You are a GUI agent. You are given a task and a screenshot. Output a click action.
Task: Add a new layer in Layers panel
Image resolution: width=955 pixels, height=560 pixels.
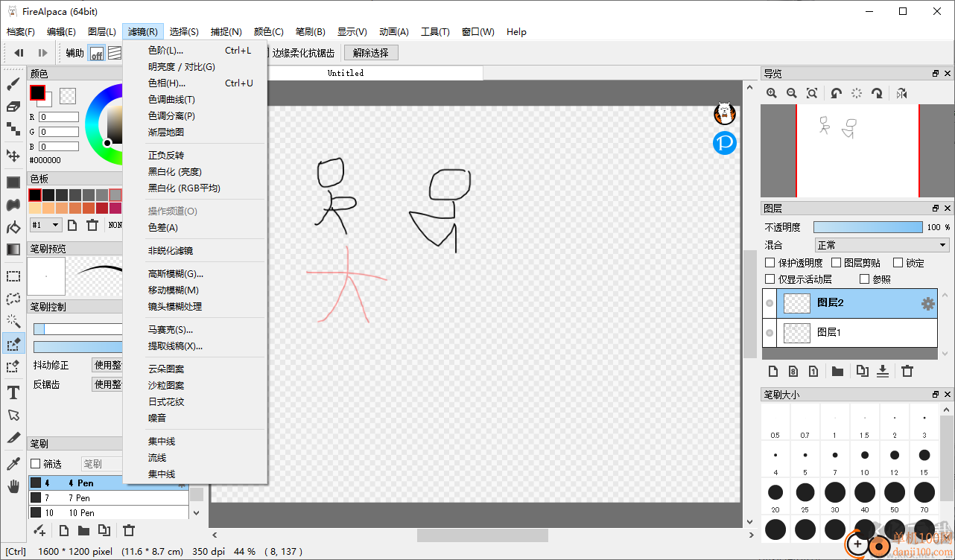click(773, 371)
